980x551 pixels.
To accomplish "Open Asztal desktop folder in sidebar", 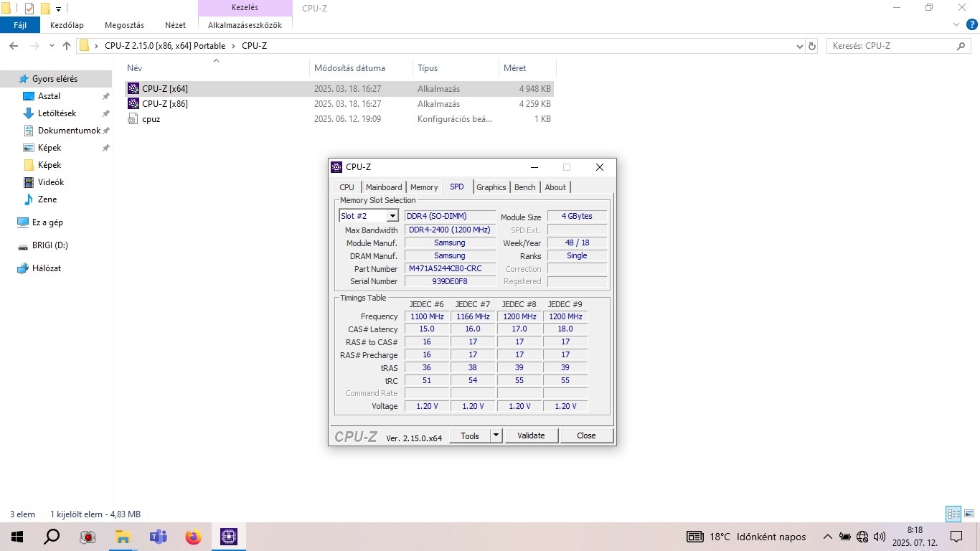I will [x=49, y=96].
